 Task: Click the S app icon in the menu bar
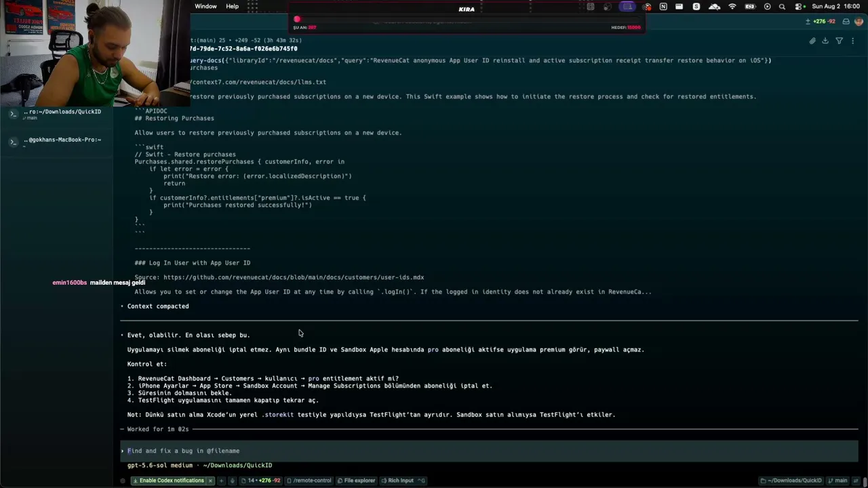(696, 7)
